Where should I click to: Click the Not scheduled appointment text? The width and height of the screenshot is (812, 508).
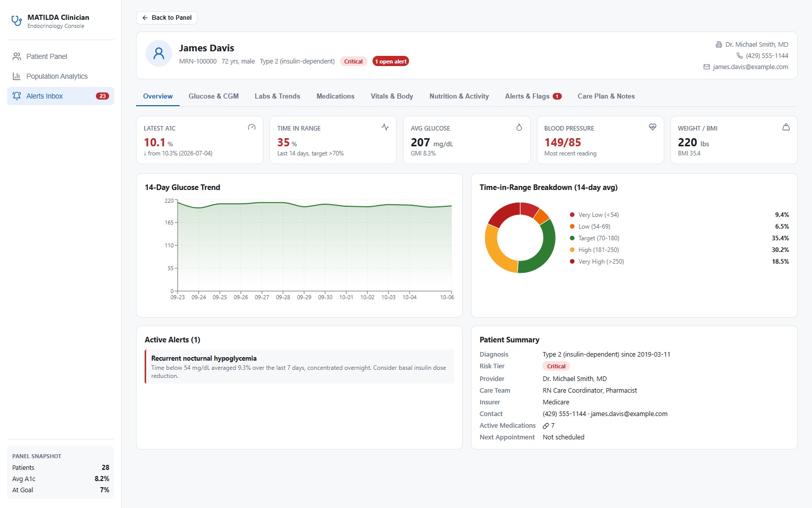pyautogui.click(x=563, y=437)
